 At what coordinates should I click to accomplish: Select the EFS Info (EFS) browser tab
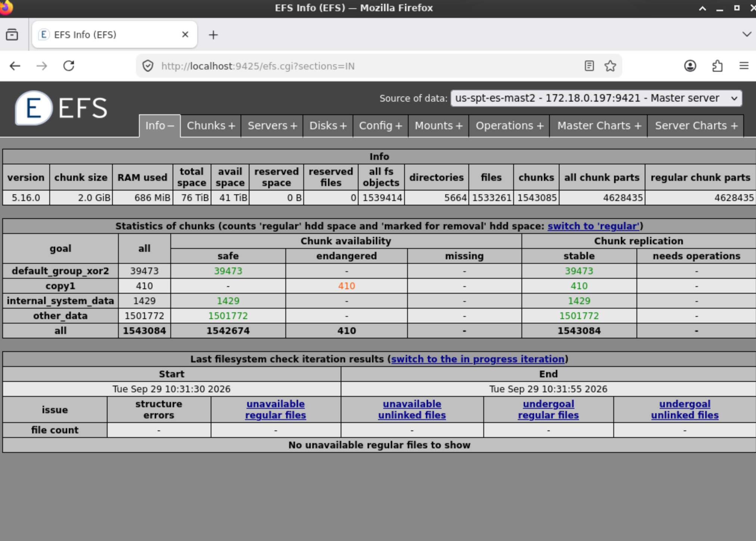coord(115,35)
